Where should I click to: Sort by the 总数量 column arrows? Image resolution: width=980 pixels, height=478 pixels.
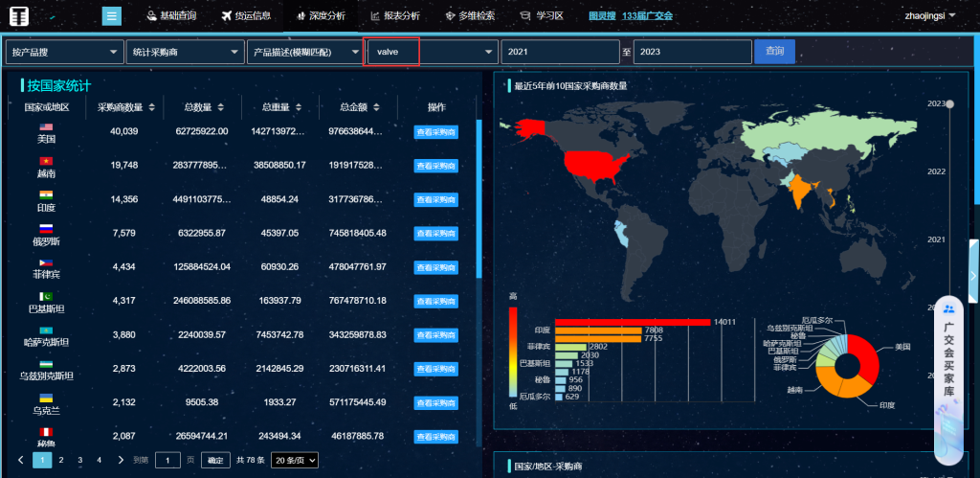[221, 107]
